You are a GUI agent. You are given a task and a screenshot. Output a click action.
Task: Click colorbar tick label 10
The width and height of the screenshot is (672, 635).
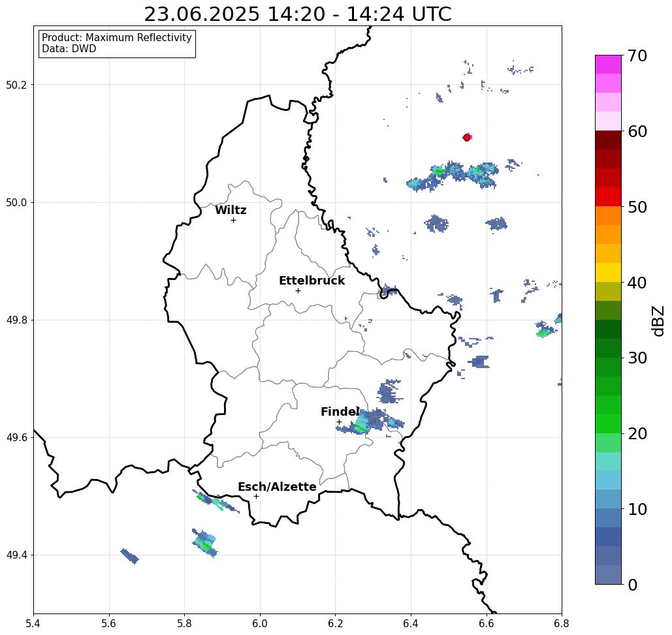[x=637, y=509]
